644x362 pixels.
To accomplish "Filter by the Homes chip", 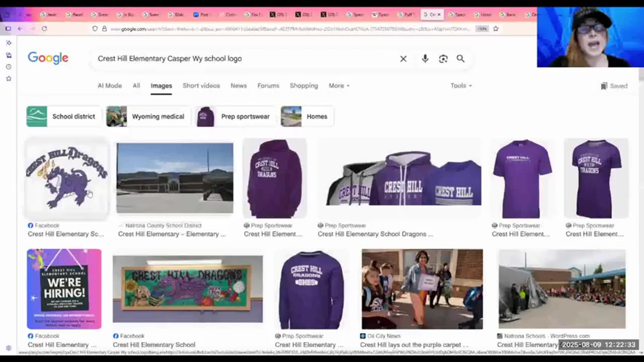I will (x=307, y=117).
